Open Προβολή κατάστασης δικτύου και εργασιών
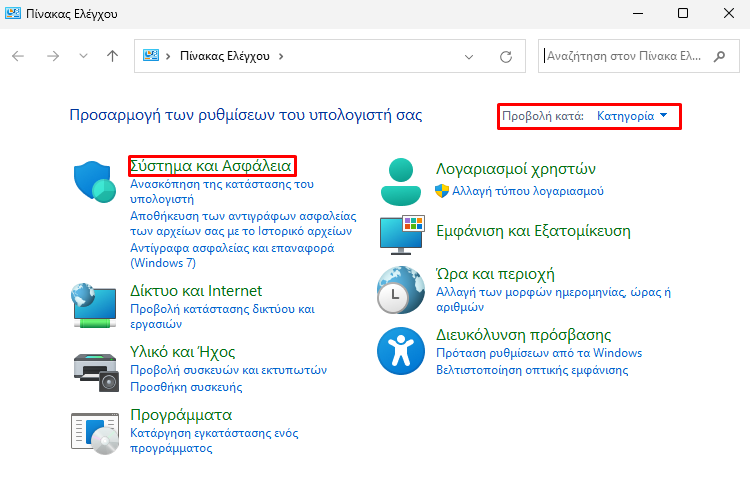Screen dimensions: 750x488 [x=222, y=316]
